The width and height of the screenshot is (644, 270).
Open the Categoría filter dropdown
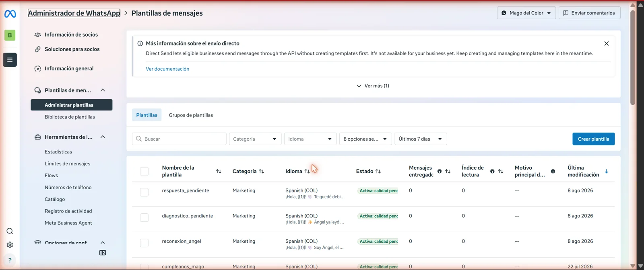255,139
